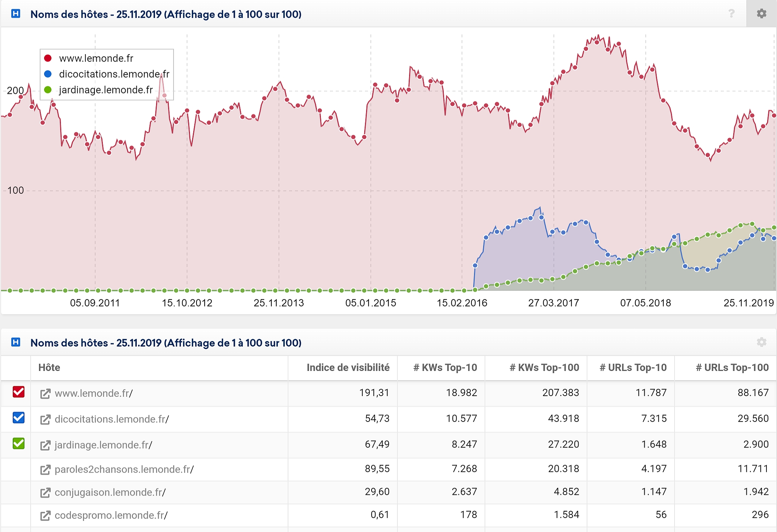Open chart settings gear icon
Screen dimensions: 777x532
pos(761,13)
